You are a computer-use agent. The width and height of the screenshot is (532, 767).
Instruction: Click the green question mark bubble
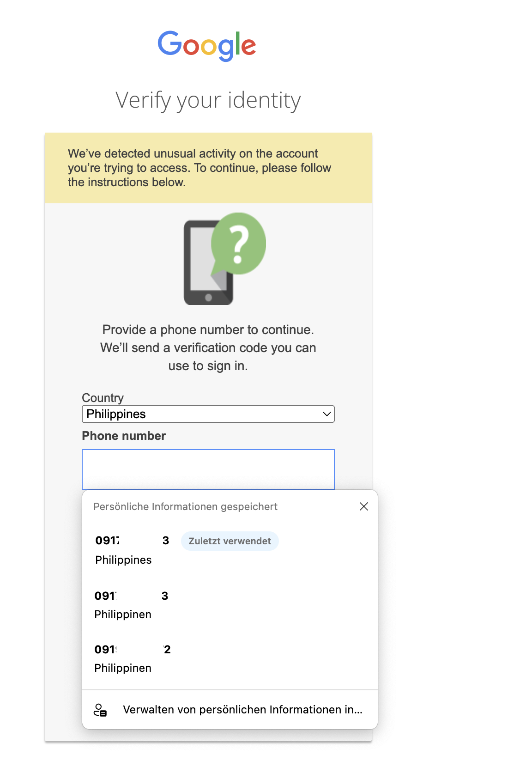[238, 243]
